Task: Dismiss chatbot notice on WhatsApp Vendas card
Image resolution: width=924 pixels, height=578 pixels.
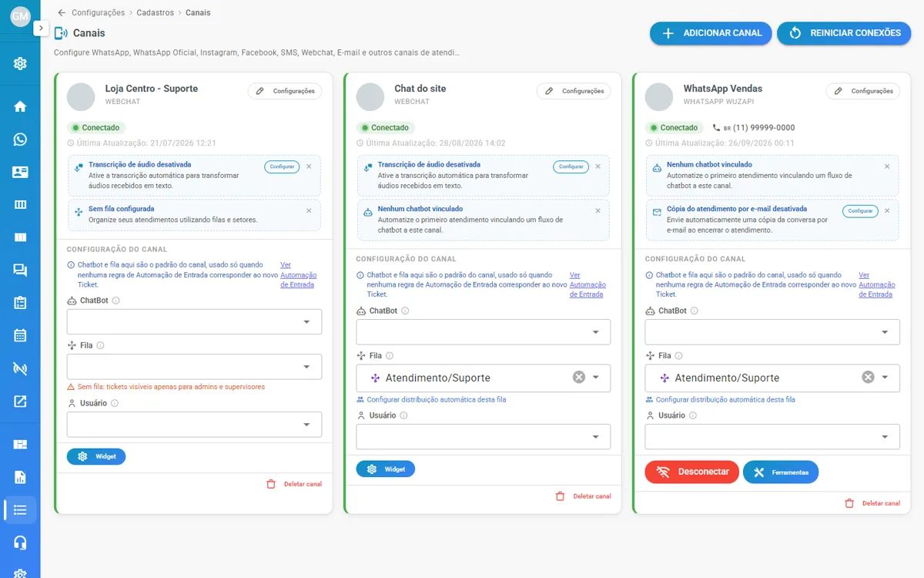Action: 887,166
